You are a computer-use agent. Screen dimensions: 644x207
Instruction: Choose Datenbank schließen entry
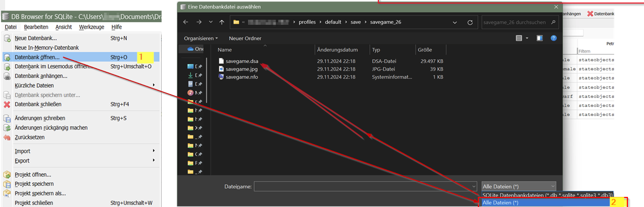[81, 104]
